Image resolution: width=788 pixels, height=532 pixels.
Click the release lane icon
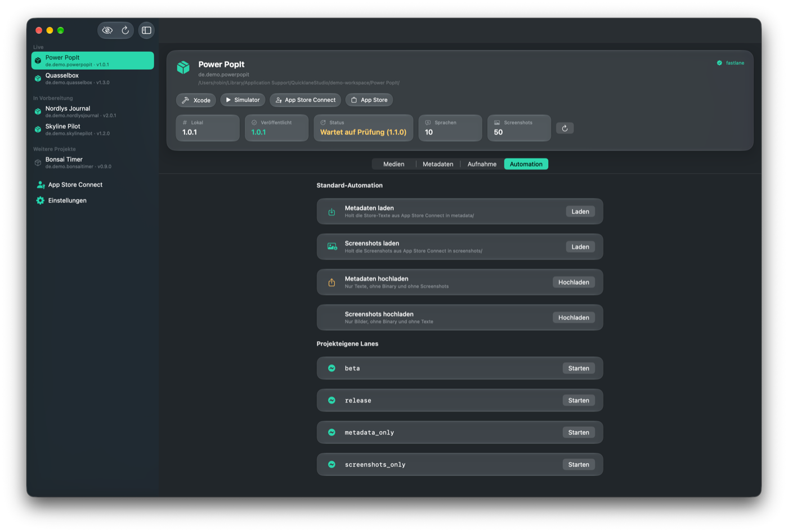[x=332, y=401]
